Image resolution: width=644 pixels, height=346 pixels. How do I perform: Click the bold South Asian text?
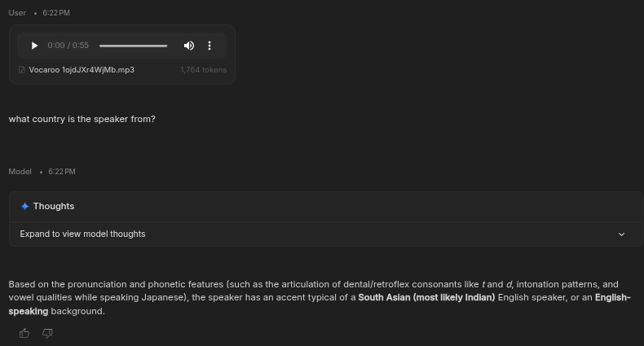point(426,297)
